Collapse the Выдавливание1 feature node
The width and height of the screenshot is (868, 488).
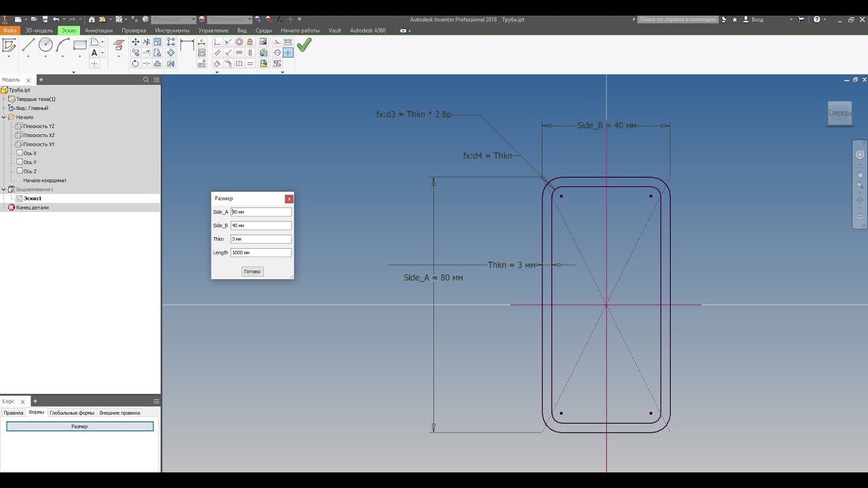3,189
